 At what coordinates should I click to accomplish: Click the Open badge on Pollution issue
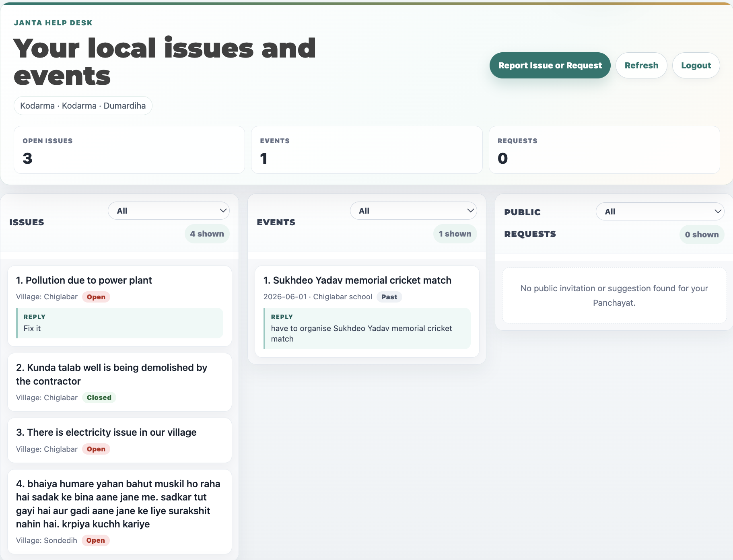96,297
